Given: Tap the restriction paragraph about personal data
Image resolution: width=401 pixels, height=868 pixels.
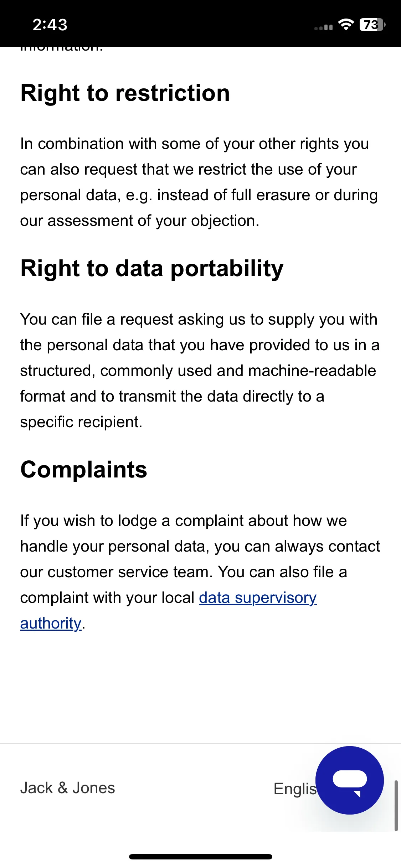Looking at the screenshot, I should click(199, 182).
